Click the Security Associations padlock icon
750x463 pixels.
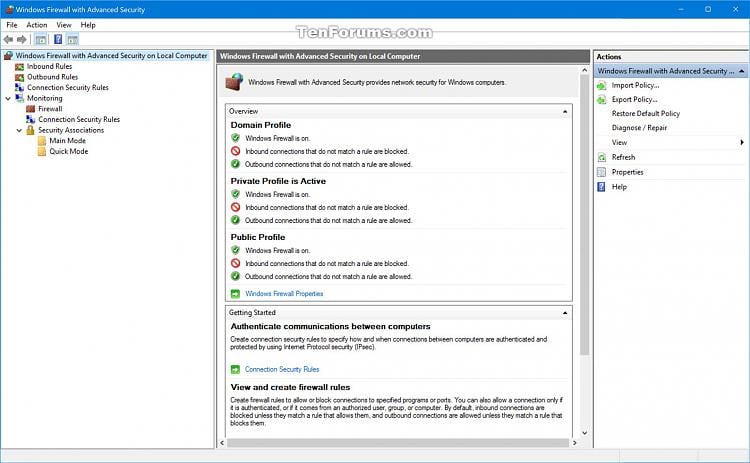31,130
